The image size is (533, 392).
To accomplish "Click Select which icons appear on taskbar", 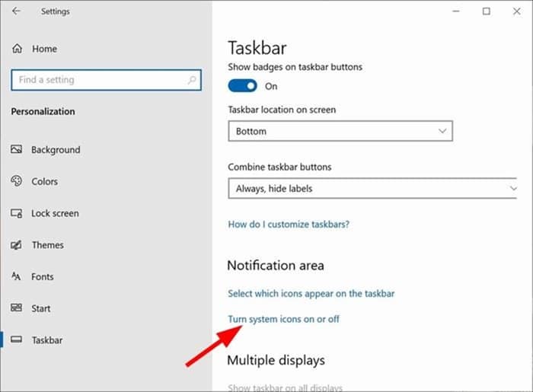I will click(311, 294).
